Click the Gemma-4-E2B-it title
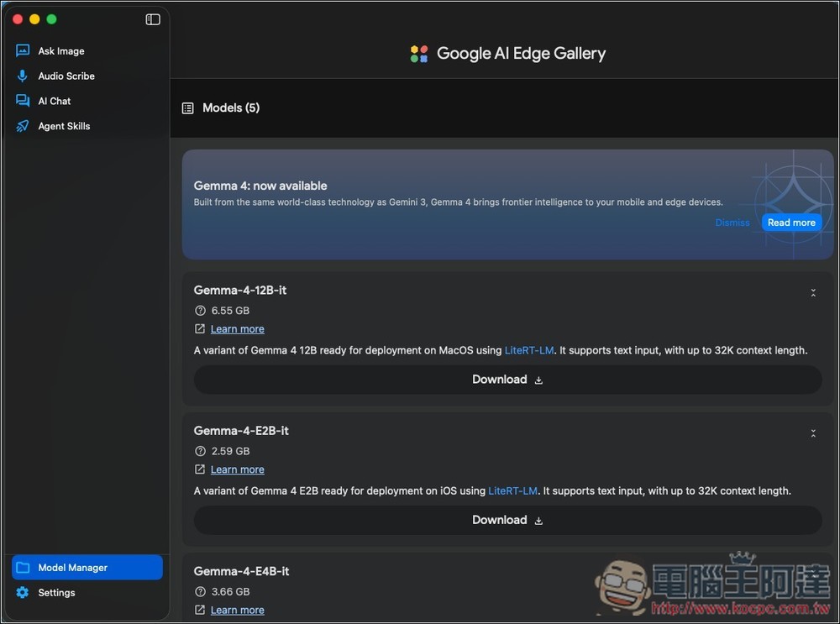Screen dimensions: 840x624 (x=241, y=431)
